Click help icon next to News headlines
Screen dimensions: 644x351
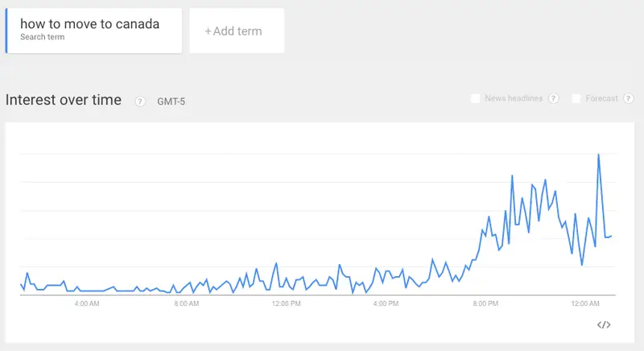click(554, 98)
